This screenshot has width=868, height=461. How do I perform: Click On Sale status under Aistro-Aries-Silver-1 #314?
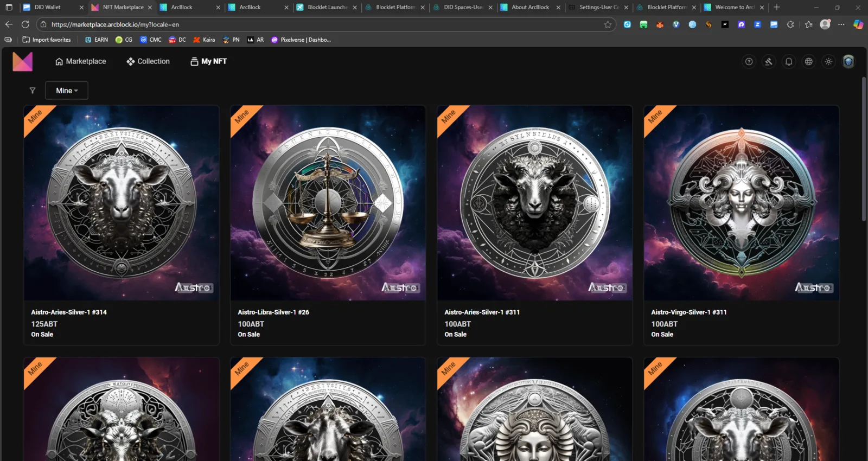42,335
